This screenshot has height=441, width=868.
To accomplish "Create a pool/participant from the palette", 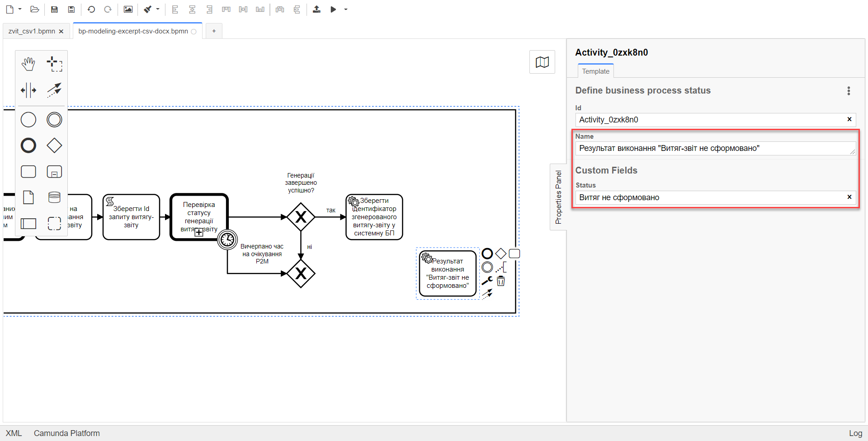I will pos(28,223).
